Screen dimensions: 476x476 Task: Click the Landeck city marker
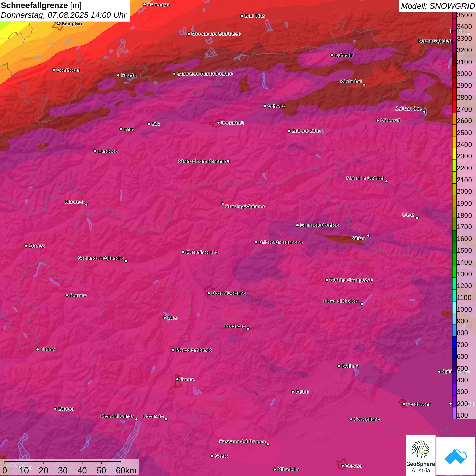pos(95,151)
